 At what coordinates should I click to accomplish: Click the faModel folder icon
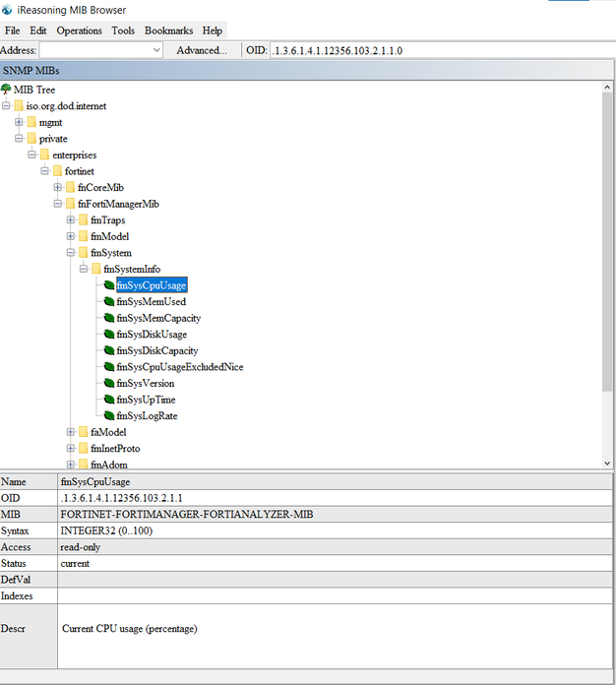pyautogui.click(x=84, y=432)
